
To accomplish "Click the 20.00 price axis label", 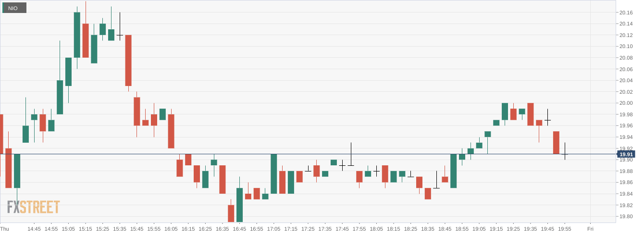I will coord(626,103).
